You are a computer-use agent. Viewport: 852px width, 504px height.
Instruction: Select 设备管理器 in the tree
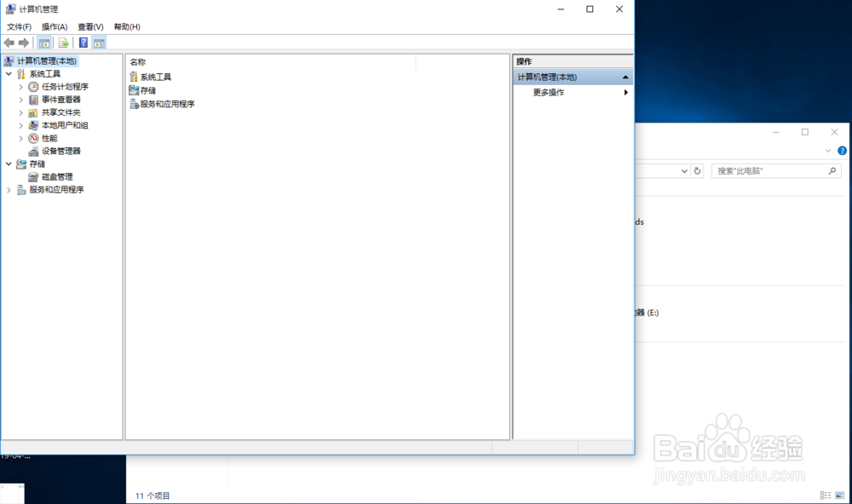coord(60,151)
